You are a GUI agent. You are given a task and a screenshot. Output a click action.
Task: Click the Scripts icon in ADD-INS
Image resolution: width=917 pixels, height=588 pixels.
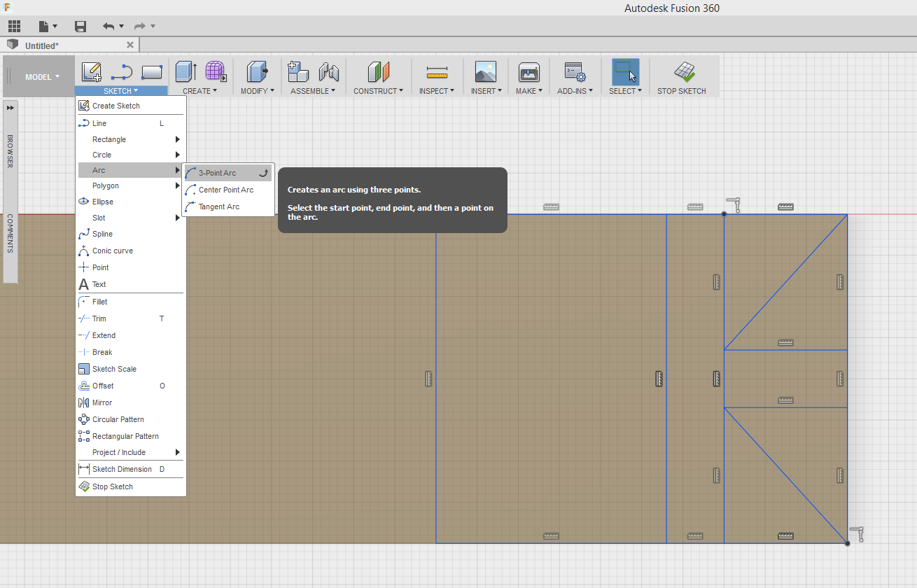coord(575,71)
